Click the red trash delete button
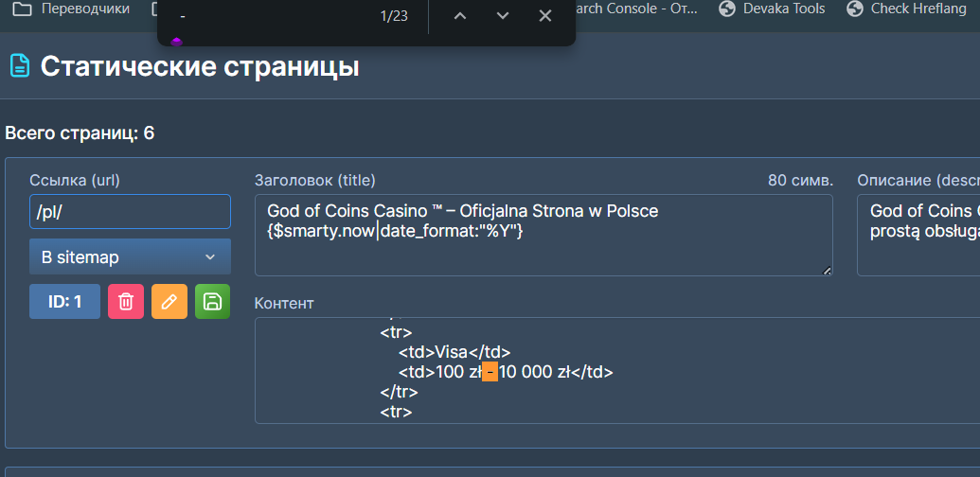 126,302
